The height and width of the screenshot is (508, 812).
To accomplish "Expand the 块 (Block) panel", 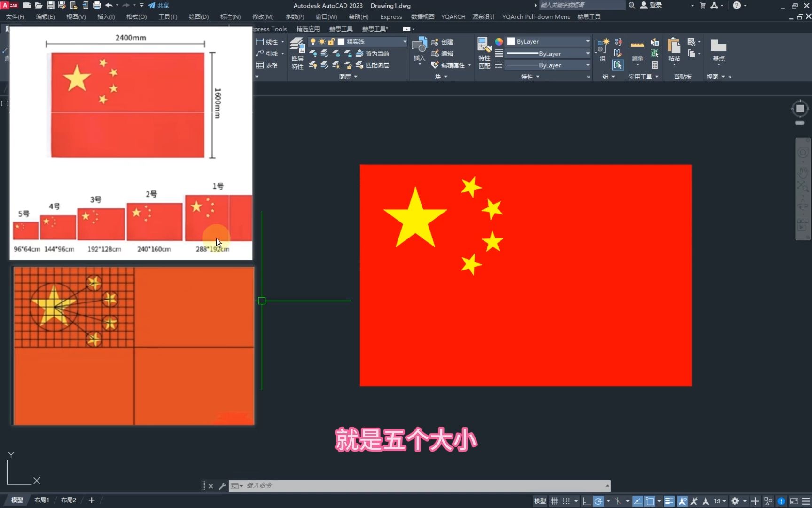I will point(441,77).
